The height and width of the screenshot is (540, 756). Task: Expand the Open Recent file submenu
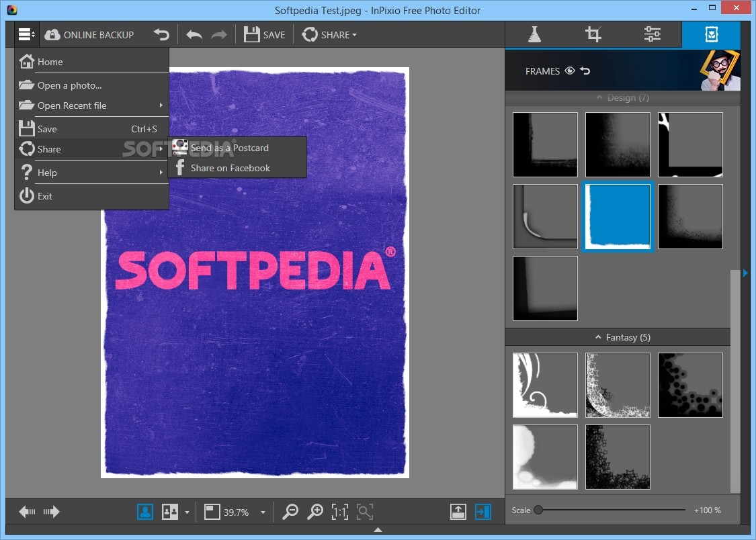tap(91, 105)
